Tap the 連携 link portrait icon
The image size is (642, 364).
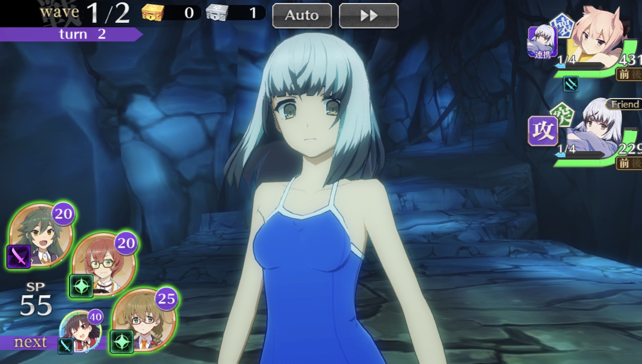(542, 42)
